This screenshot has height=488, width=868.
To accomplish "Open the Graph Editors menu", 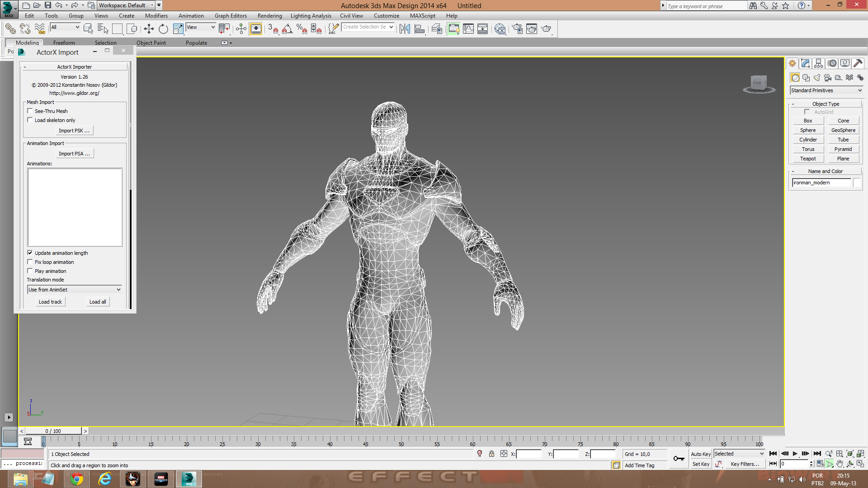I will tap(231, 16).
